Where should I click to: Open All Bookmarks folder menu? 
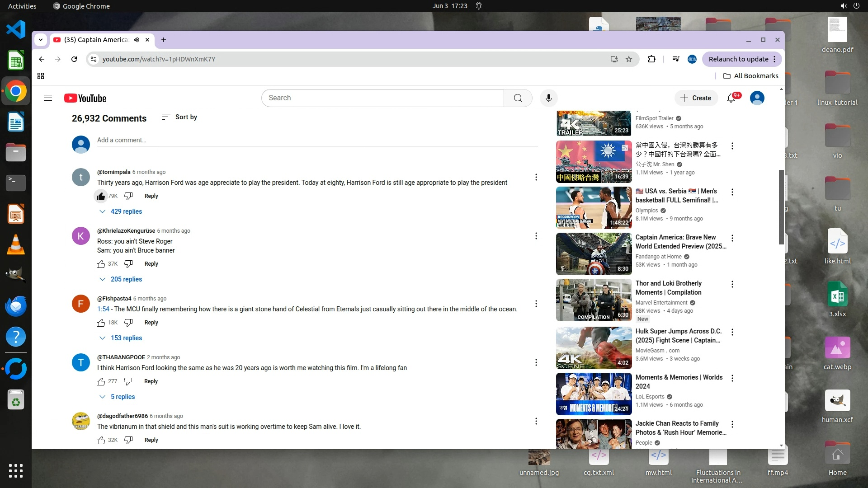tap(750, 76)
